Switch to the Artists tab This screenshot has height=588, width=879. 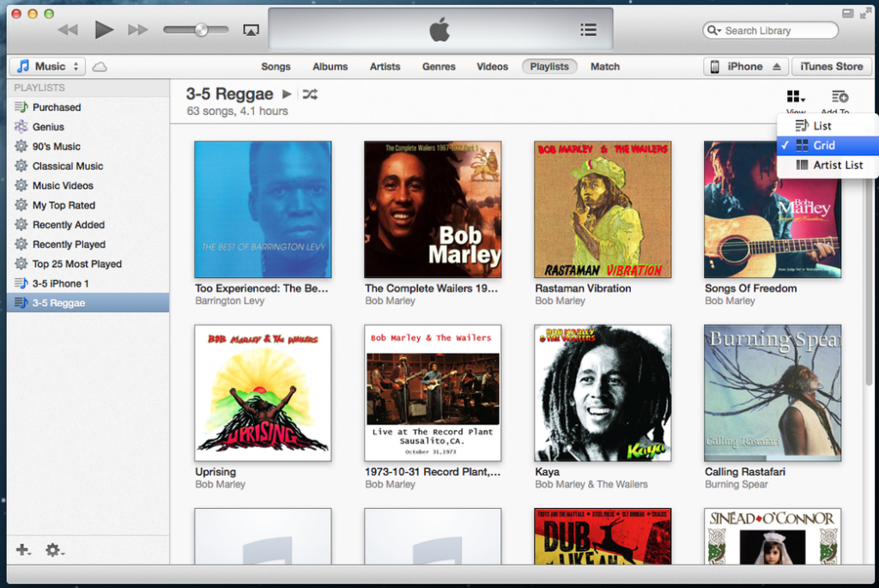[385, 66]
